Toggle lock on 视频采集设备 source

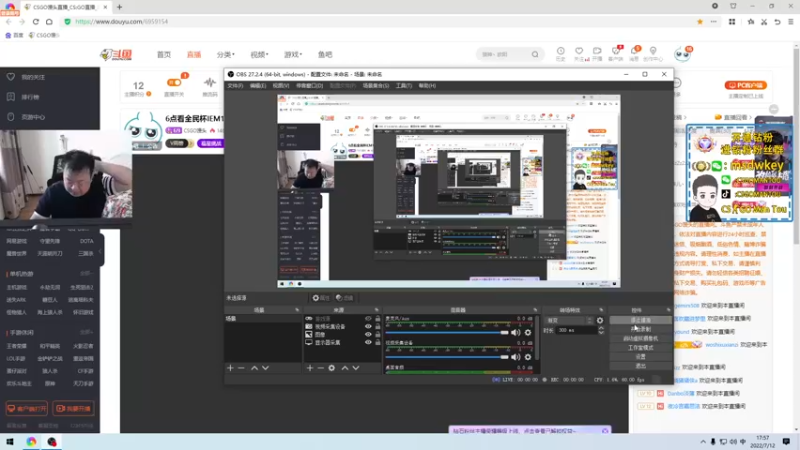[x=378, y=327]
